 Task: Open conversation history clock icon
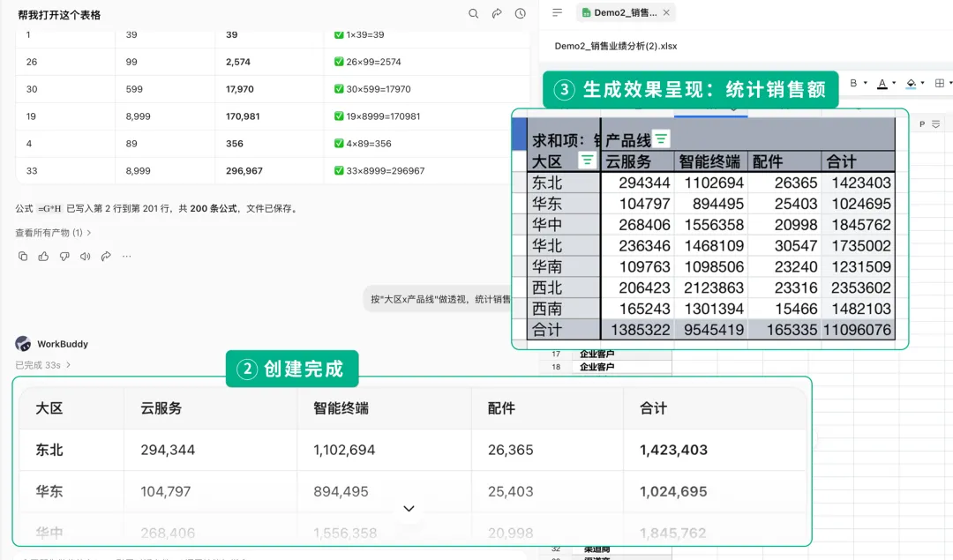[521, 13]
